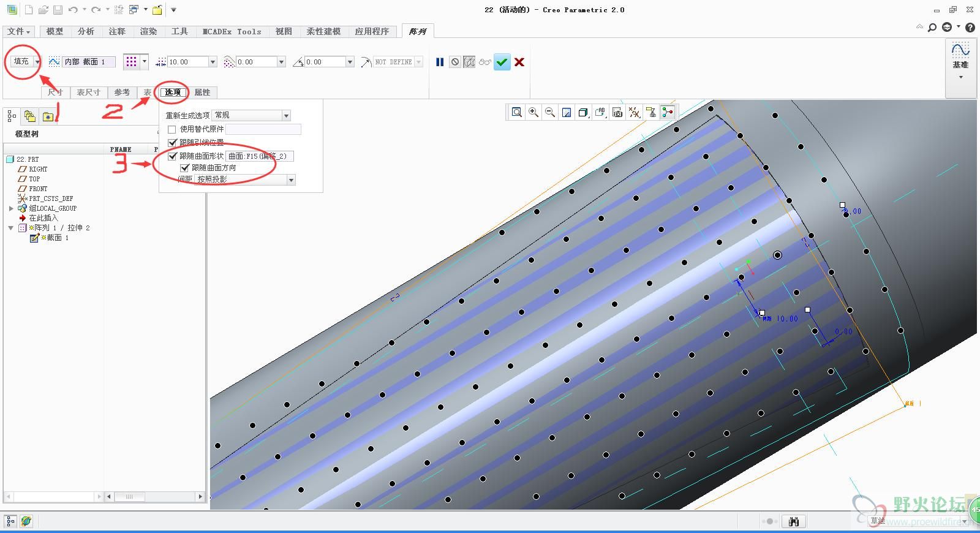Expand the 组LOCAL_GROUP tree node

[11, 208]
